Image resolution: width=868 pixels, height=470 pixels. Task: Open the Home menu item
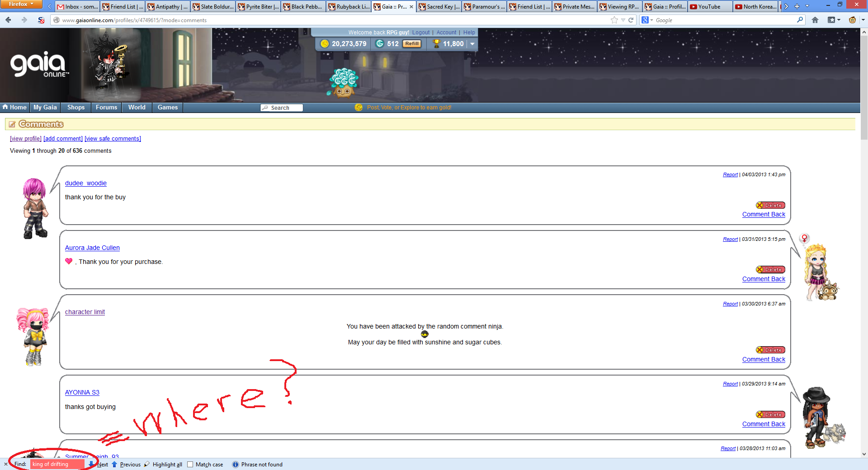(14, 107)
